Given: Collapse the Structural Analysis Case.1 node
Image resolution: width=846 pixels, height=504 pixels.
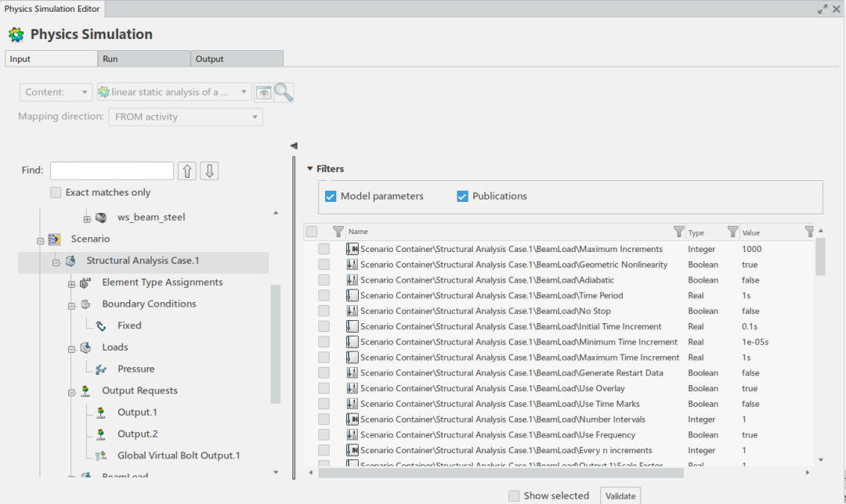Looking at the screenshot, I should [x=56, y=261].
